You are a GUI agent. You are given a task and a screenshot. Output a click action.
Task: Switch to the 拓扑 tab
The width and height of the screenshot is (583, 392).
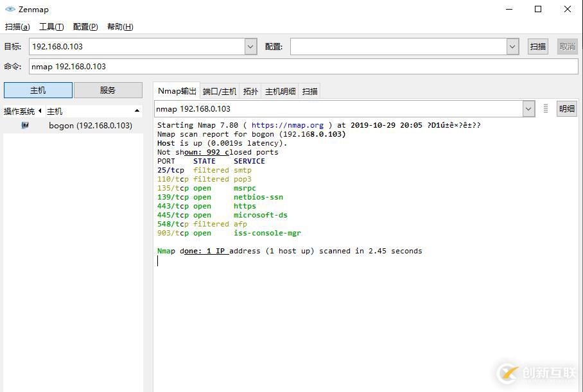250,91
